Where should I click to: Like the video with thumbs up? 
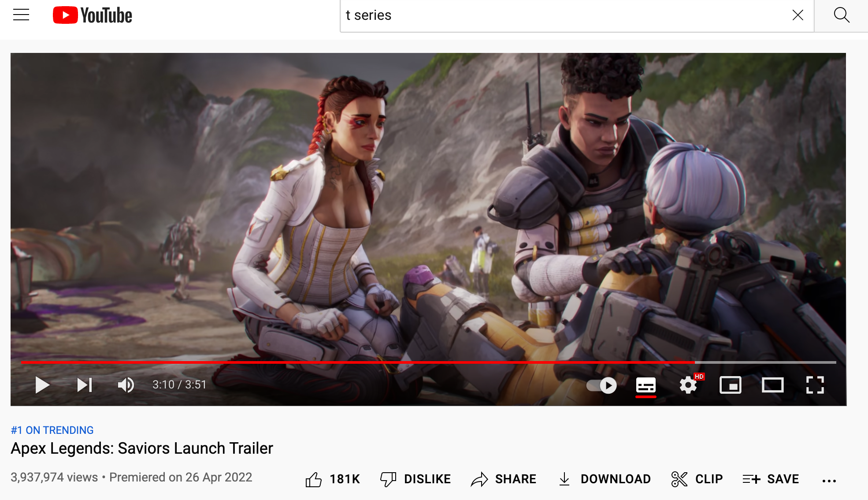coord(314,479)
